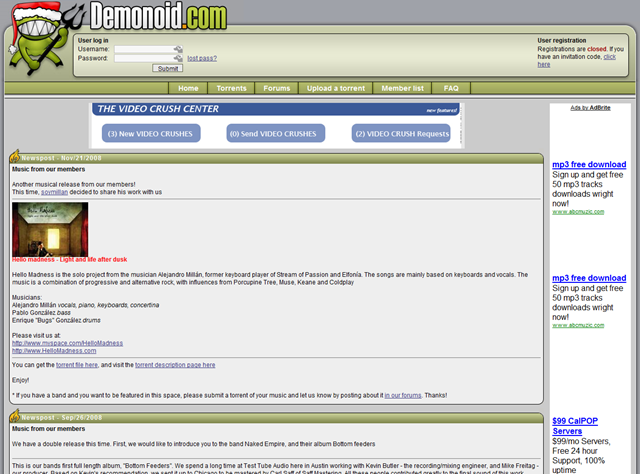Open the second www.abcmuzic.com ad link
Viewport: 640px width, 474px height.
(x=578, y=325)
